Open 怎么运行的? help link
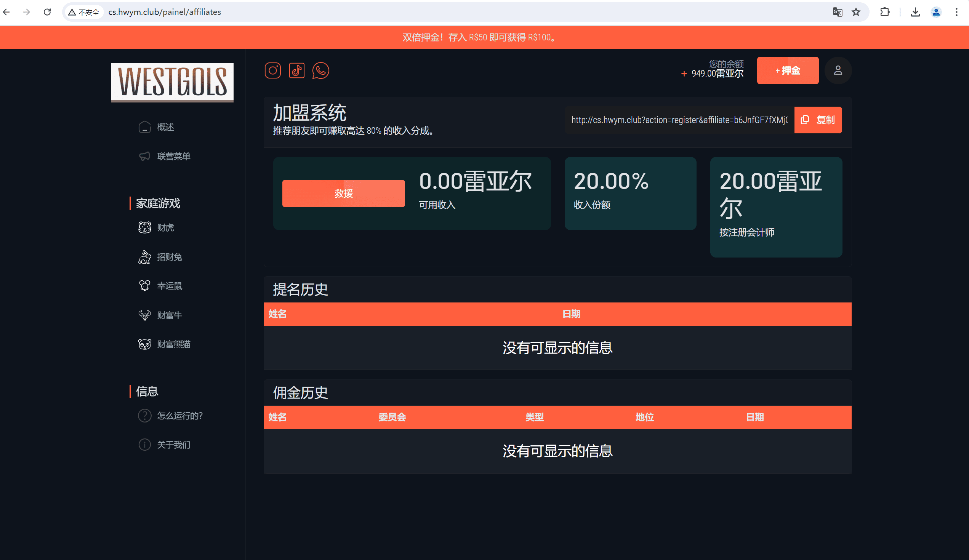 click(179, 416)
